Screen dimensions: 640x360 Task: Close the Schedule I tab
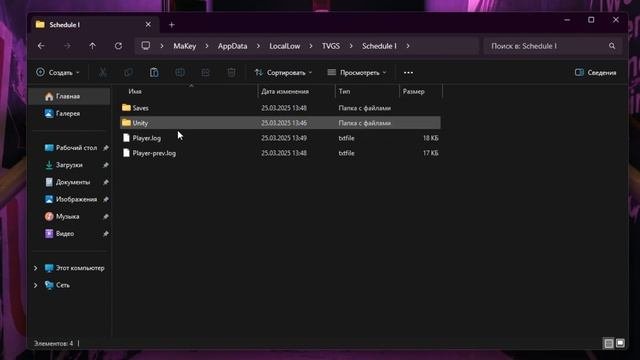(x=148, y=25)
